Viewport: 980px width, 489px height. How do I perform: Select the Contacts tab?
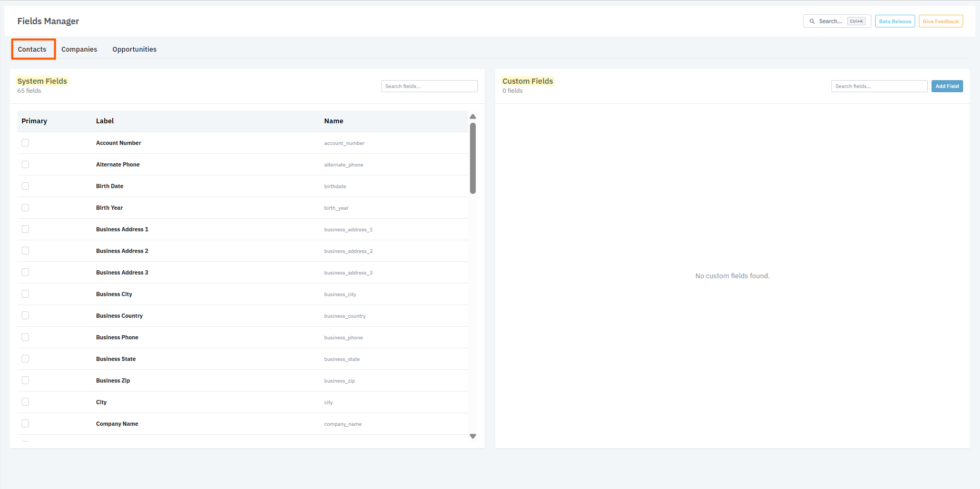pyautogui.click(x=33, y=49)
